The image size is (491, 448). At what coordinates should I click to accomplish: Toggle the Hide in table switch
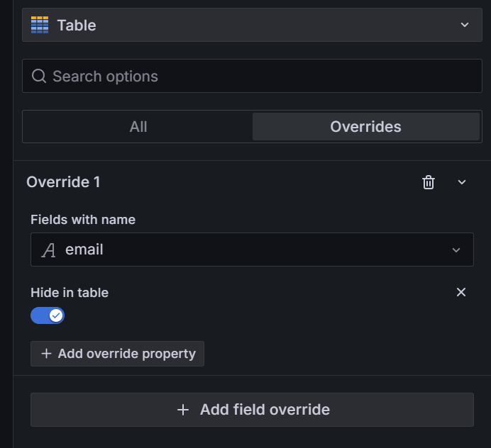pyautogui.click(x=48, y=315)
